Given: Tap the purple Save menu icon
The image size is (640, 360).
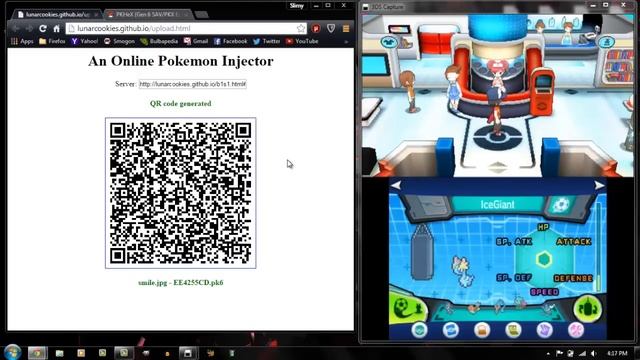Looking at the screenshot, I should (544, 330).
